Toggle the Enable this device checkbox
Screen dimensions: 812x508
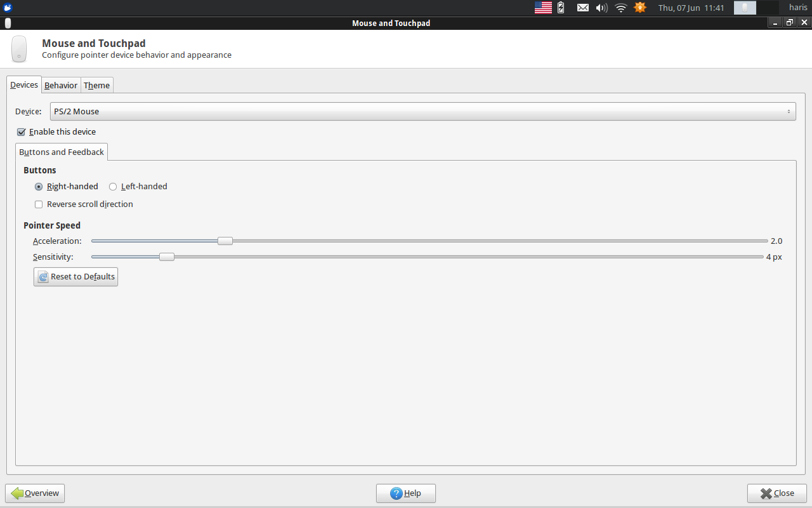[x=22, y=132]
